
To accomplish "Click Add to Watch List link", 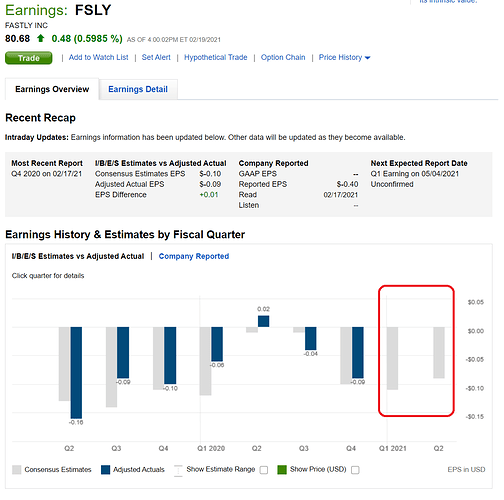I will (x=98, y=57).
